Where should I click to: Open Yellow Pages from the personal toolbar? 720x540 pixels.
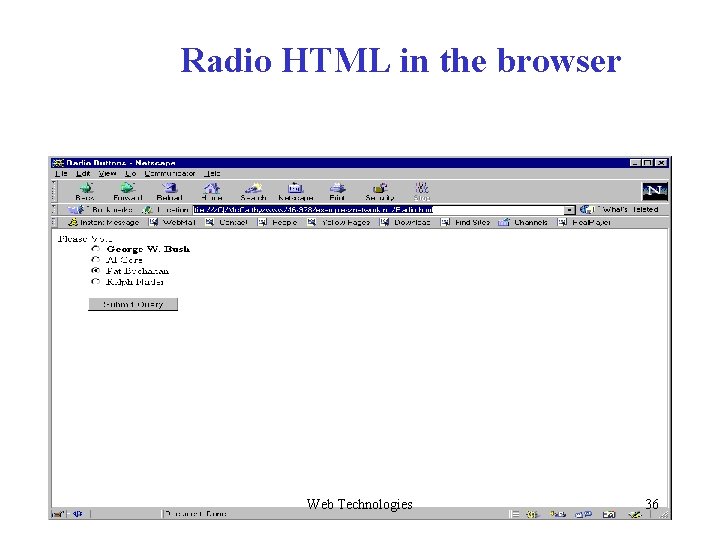click(339, 222)
